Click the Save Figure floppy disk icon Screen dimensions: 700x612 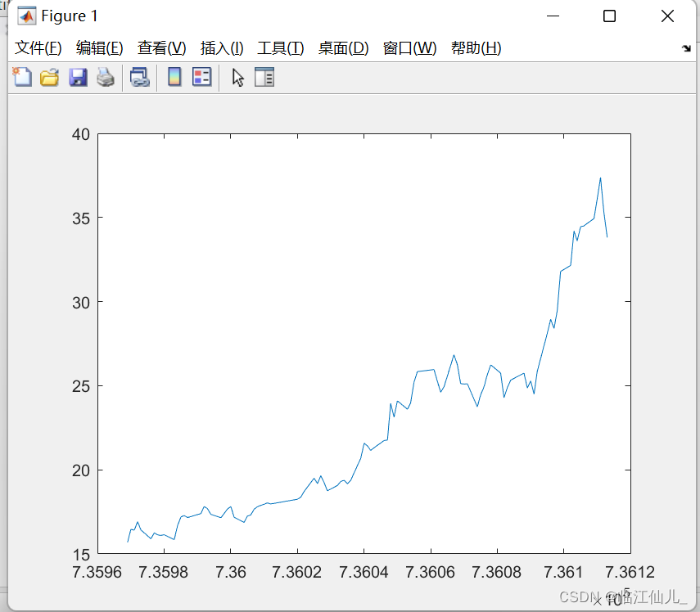coord(78,77)
